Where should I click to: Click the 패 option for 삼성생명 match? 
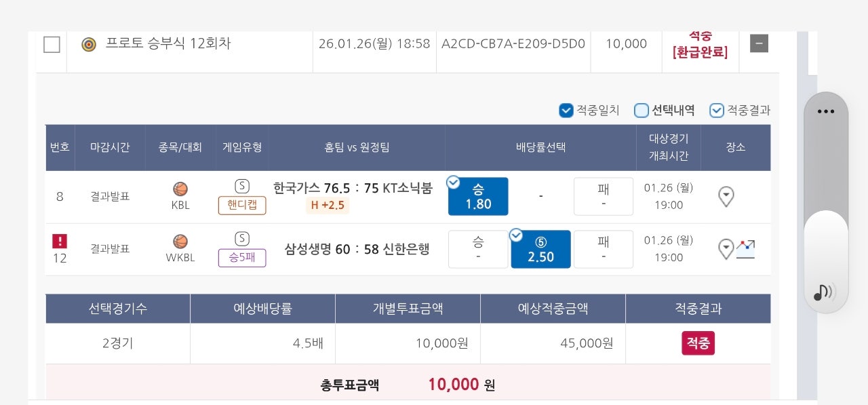coord(603,249)
